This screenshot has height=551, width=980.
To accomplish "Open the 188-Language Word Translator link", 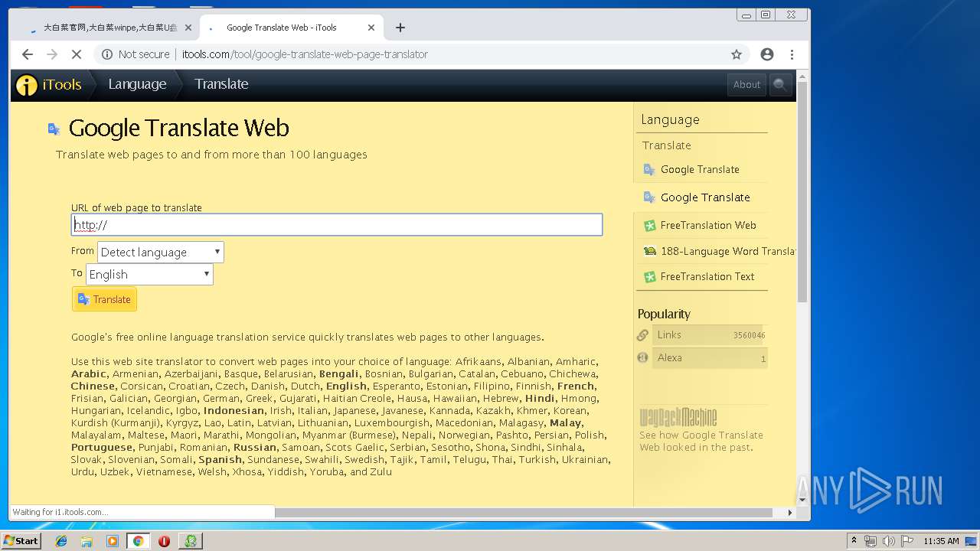I will [x=727, y=251].
